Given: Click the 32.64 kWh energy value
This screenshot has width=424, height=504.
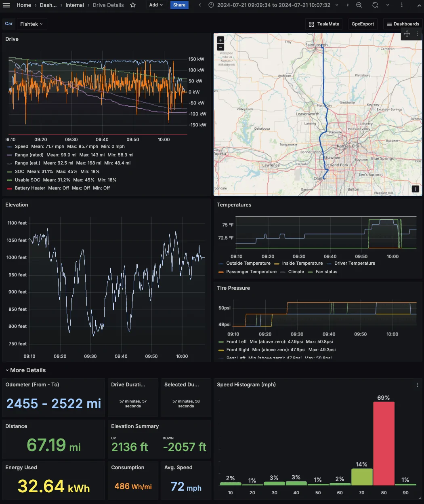Looking at the screenshot, I should [x=54, y=486].
